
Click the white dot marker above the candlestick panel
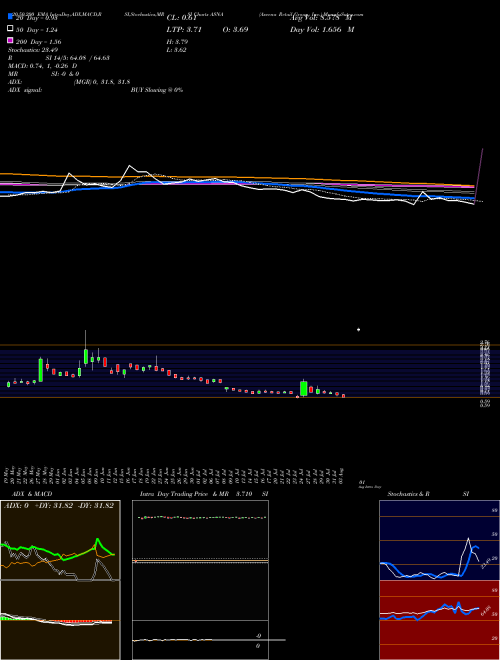(359, 330)
